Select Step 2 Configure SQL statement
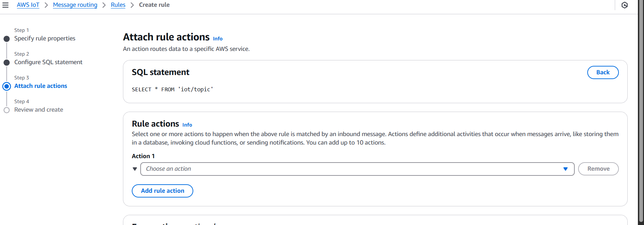Viewport: 644px width, 225px height. coord(48,62)
